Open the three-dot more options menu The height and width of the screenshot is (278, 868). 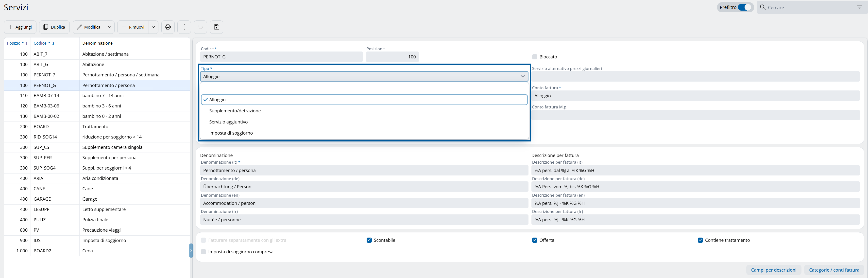click(184, 27)
